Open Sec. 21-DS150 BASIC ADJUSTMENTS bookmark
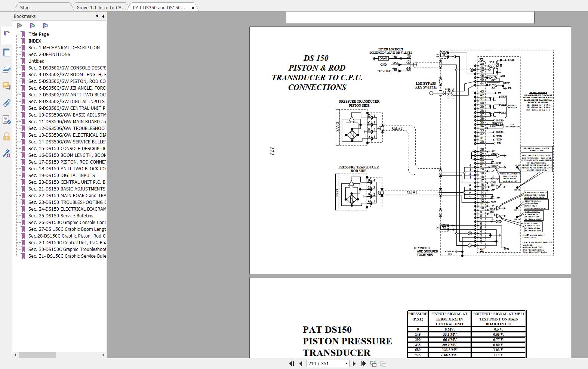 [x=67, y=189]
